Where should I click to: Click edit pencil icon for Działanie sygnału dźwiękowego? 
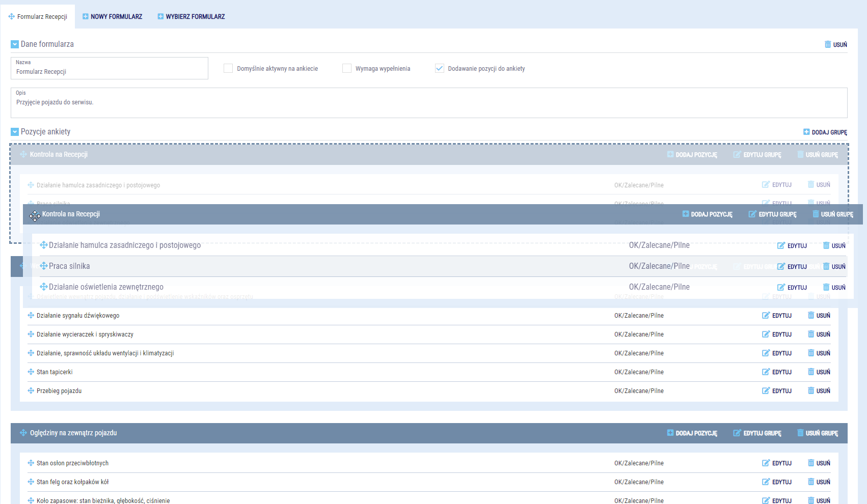[766, 316]
